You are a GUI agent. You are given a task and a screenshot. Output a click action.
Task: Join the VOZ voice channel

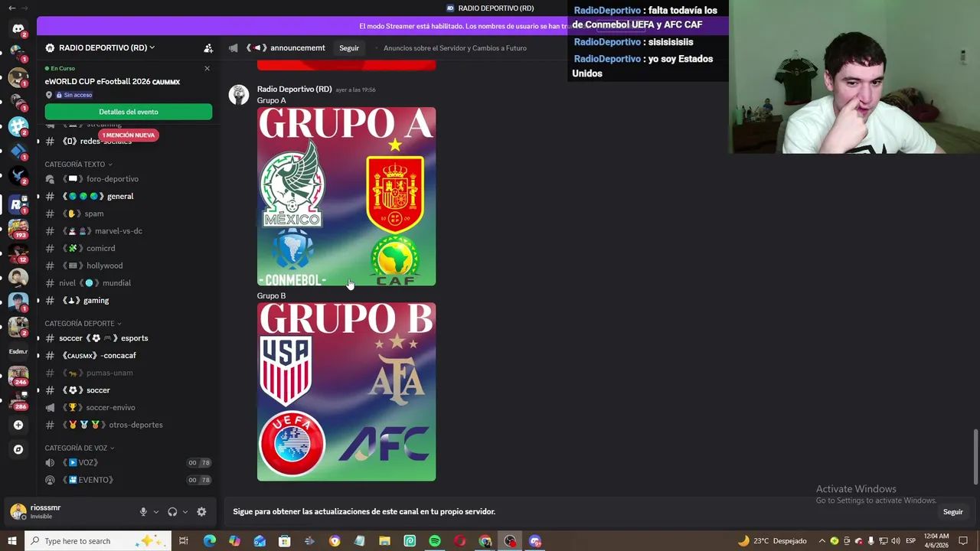click(128, 463)
